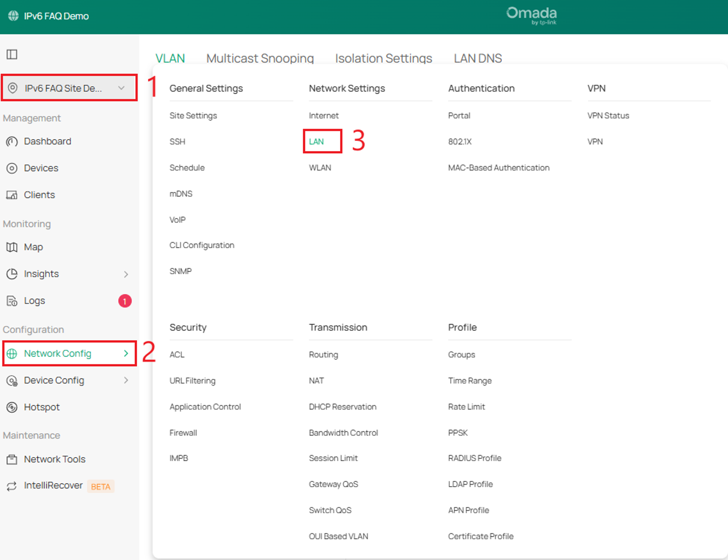Expand the Insights submenu chevron
Viewport: 728px width, 560px height.
(126, 274)
